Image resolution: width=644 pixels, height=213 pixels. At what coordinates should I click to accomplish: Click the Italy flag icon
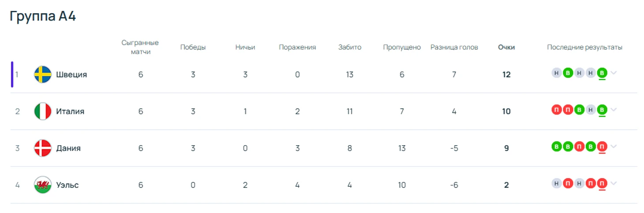pos(43,111)
